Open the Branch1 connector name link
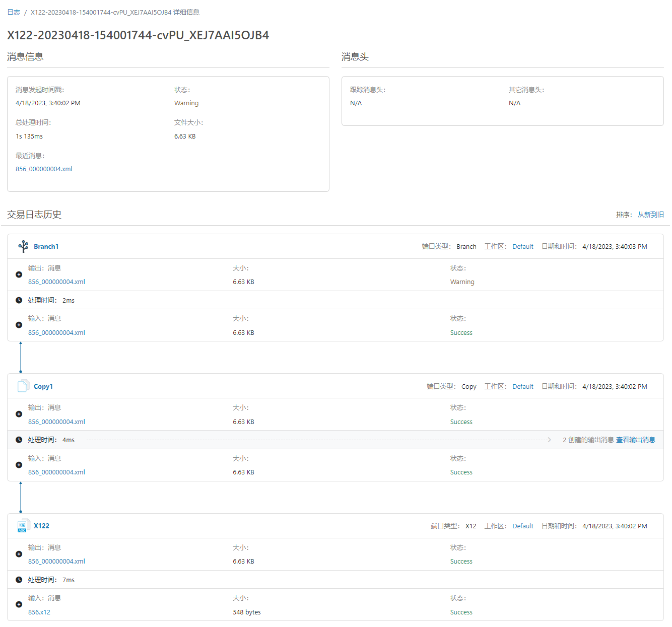This screenshot has width=672, height=627. pos(46,246)
